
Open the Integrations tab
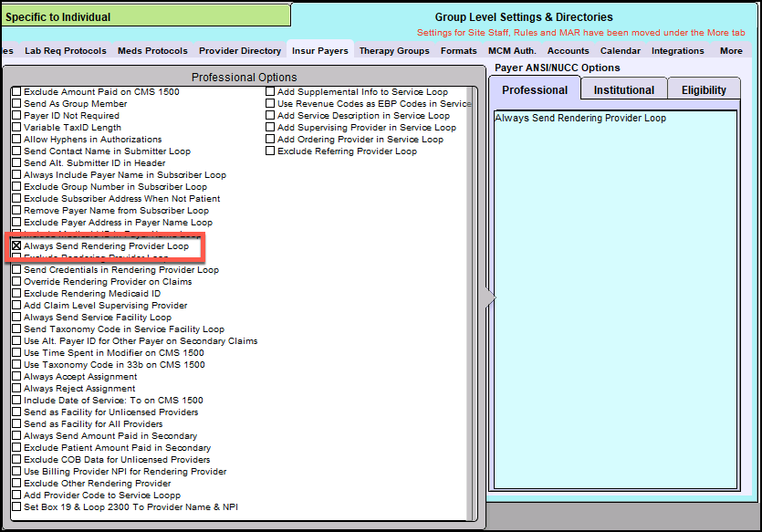tap(677, 51)
